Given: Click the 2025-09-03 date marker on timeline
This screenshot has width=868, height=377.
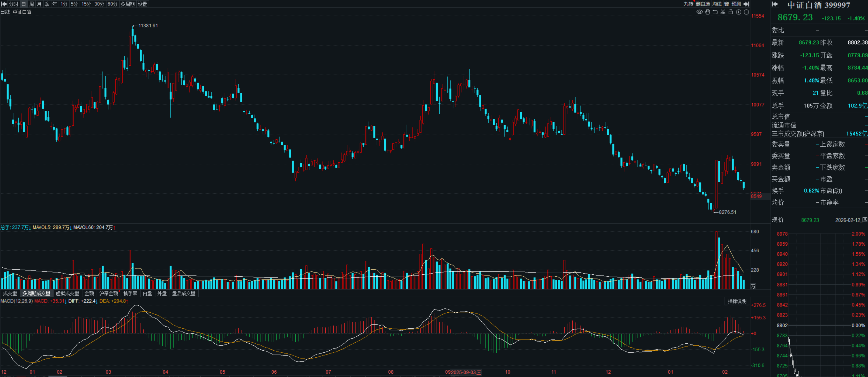Looking at the screenshot, I should pos(466,372).
